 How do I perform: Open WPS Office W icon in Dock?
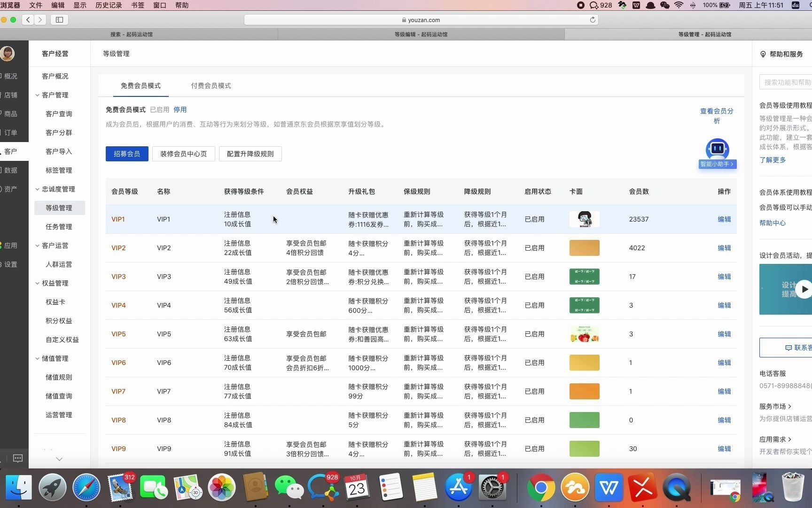(x=609, y=487)
